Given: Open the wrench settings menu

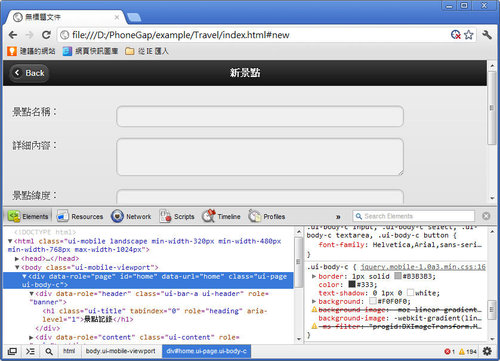Looking at the screenshot, I should (487, 35).
